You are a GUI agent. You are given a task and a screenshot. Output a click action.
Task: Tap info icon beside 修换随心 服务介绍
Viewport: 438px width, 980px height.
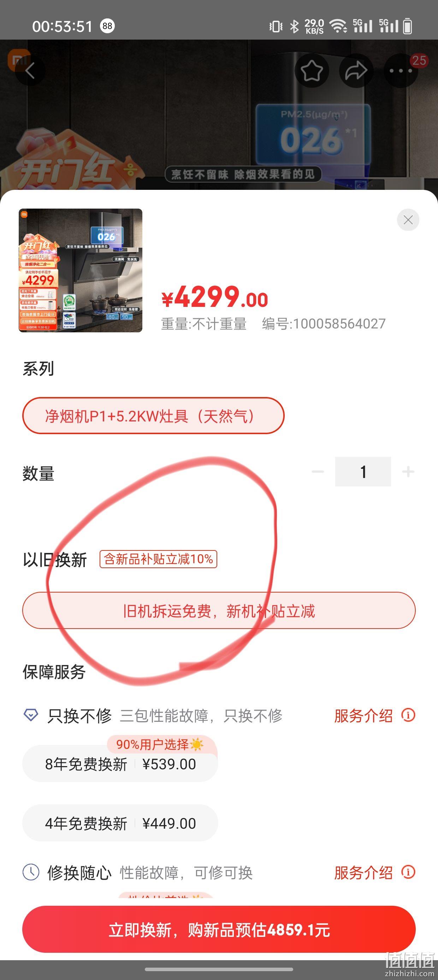coord(408,872)
